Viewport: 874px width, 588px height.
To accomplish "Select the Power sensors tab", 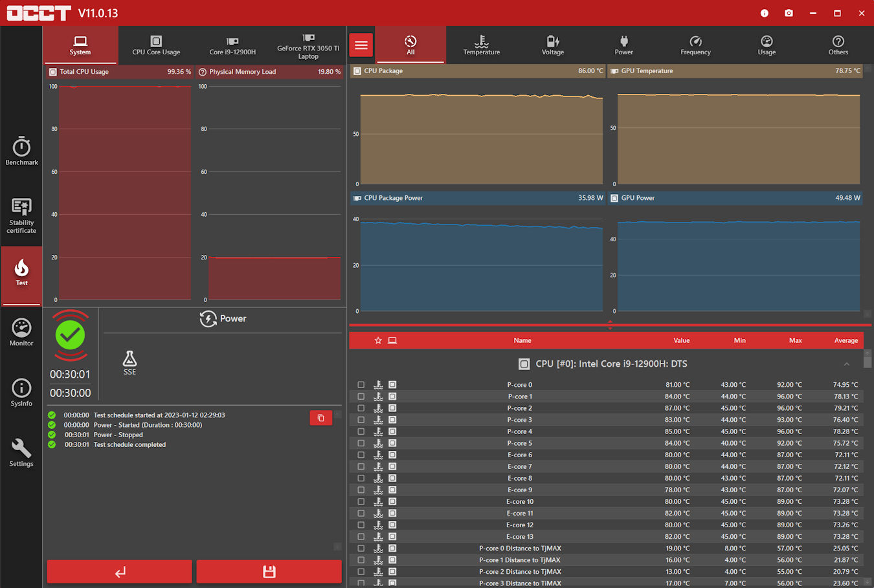I will [624, 45].
